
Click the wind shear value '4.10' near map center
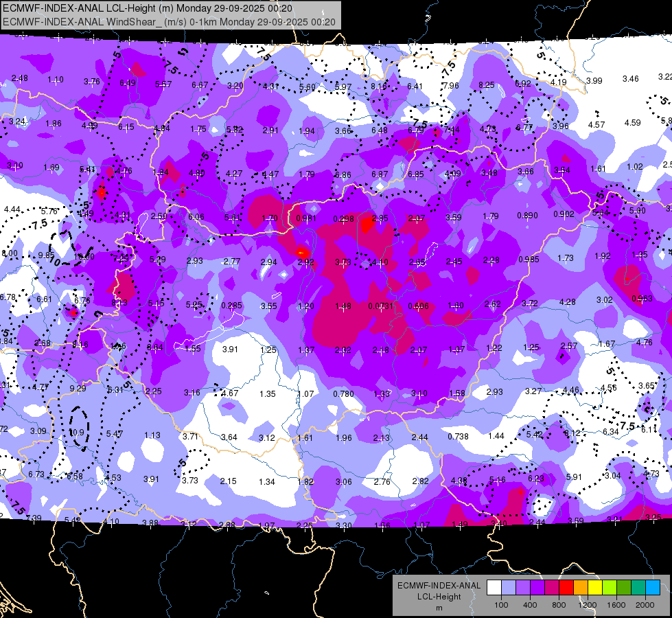(380, 262)
